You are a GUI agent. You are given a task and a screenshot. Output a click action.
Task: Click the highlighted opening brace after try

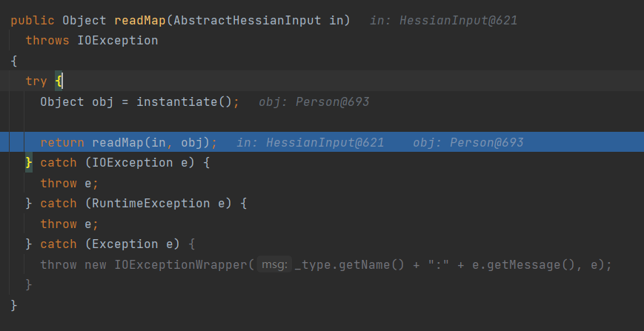tap(59, 81)
